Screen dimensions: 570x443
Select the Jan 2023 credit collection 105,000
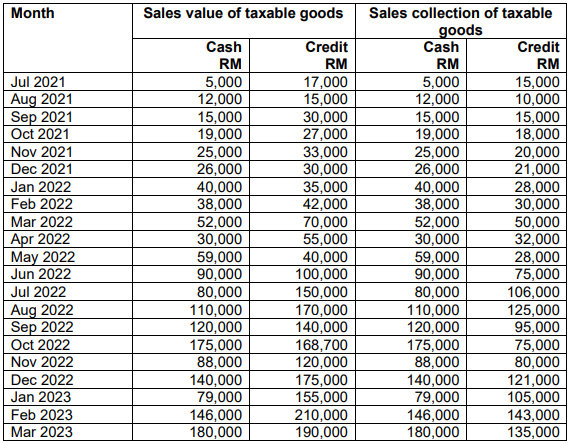[x=533, y=397]
